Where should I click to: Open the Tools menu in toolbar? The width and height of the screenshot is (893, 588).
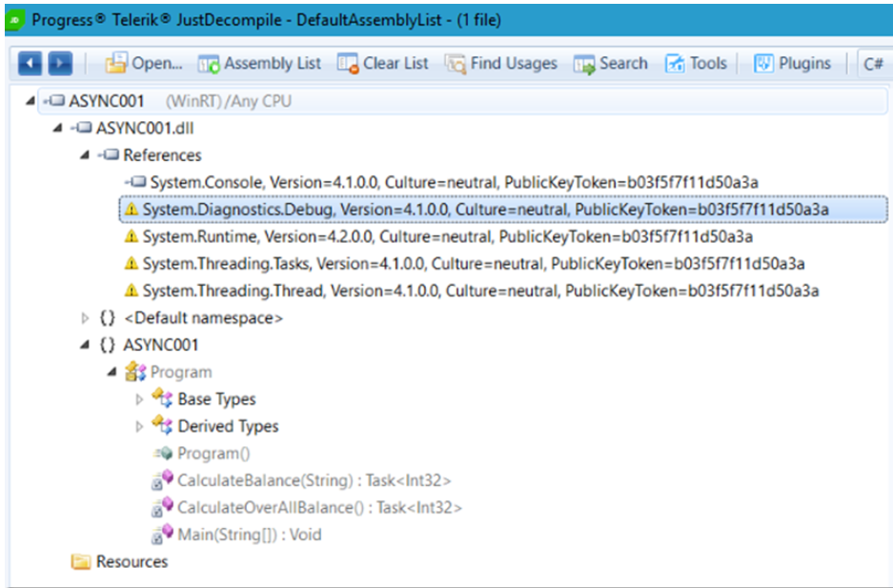pyautogui.click(x=696, y=64)
